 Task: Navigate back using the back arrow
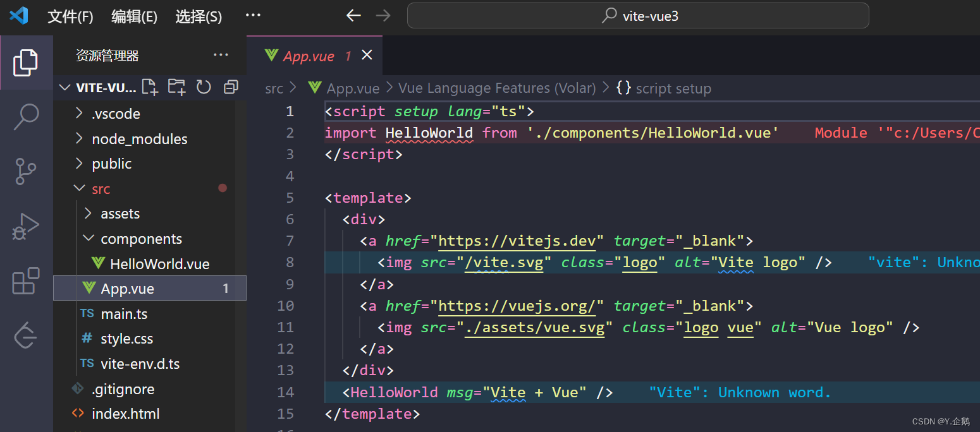click(353, 15)
